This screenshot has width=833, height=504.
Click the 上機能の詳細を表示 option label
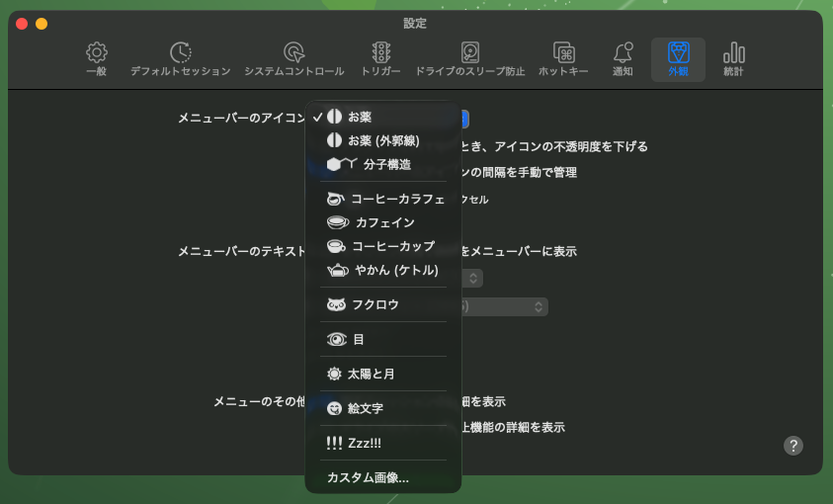pyautogui.click(x=513, y=428)
